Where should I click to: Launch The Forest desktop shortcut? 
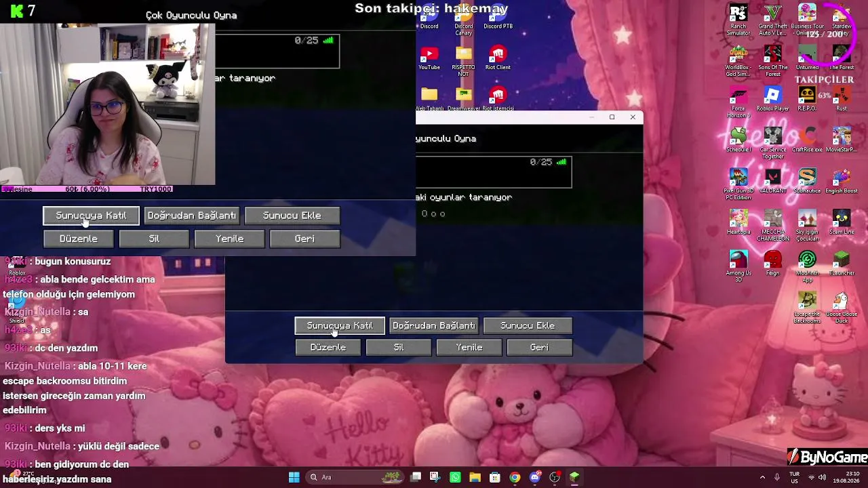tap(842, 58)
